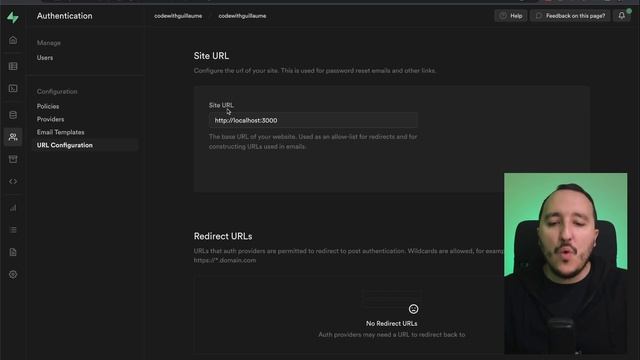Open Policies configuration page
This screenshot has width=640, height=360.
[x=48, y=106]
